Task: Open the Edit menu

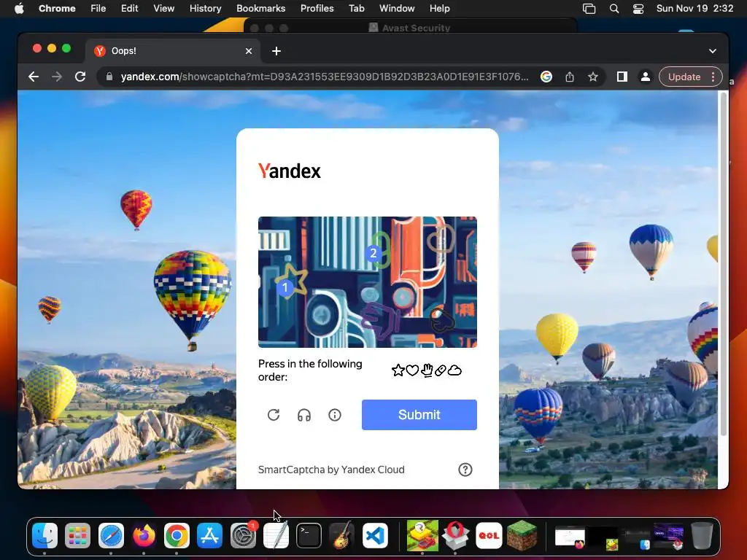Action: tap(129, 9)
